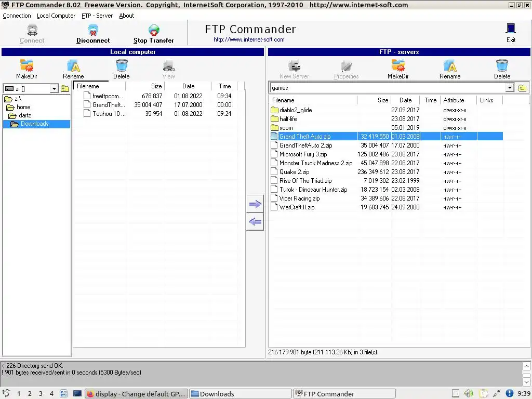This screenshot has height=399, width=532.
Task: Open the local drive selector dropdown
Action: tap(54, 89)
